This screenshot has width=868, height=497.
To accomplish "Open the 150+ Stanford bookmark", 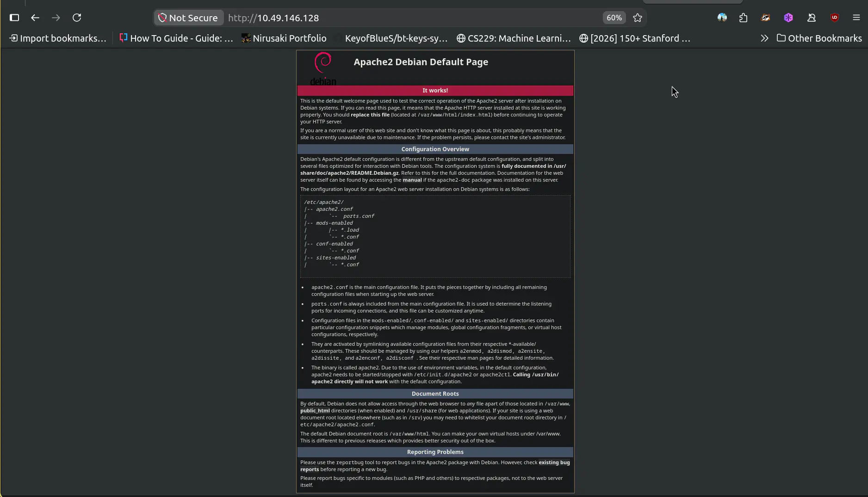I will (x=635, y=38).
